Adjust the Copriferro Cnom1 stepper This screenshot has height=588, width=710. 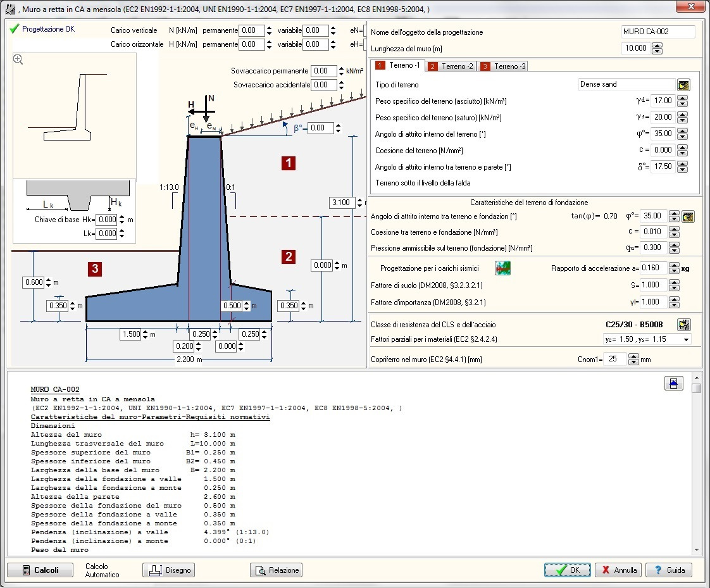[x=633, y=360]
